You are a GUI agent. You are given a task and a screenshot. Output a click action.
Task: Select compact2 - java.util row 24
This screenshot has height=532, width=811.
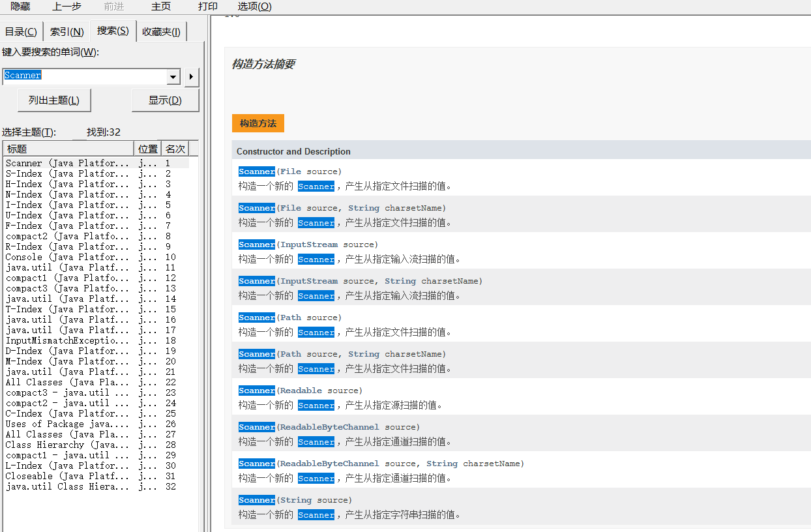(x=96, y=403)
